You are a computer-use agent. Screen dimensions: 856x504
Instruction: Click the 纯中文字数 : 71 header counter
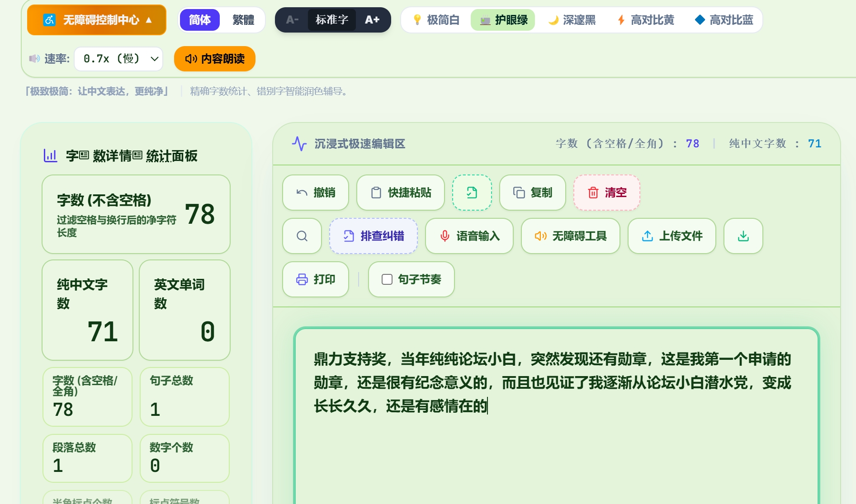[775, 144]
